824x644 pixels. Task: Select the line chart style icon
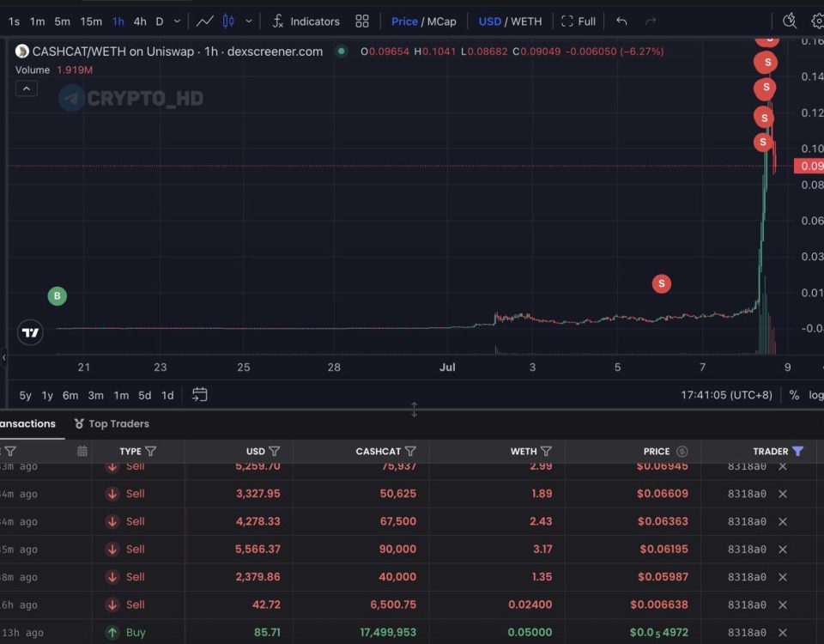click(204, 21)
